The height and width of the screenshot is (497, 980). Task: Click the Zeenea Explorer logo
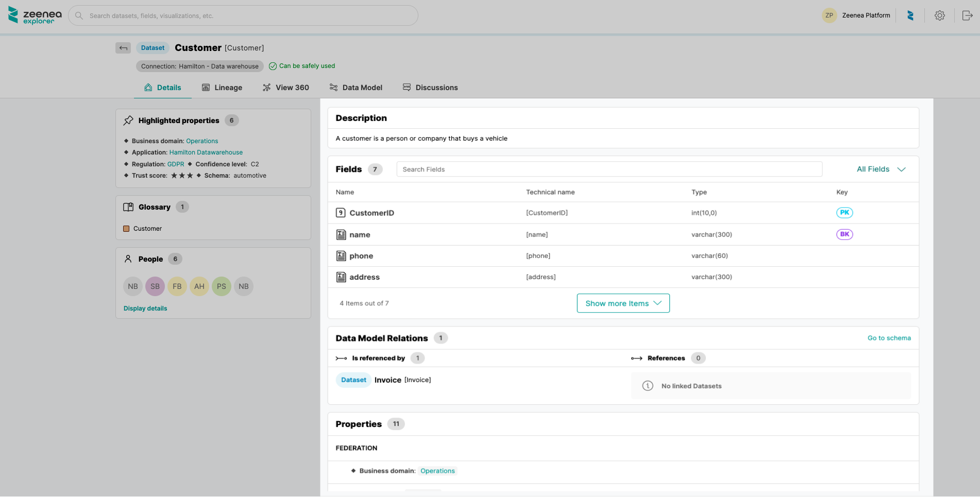(35, 15)
